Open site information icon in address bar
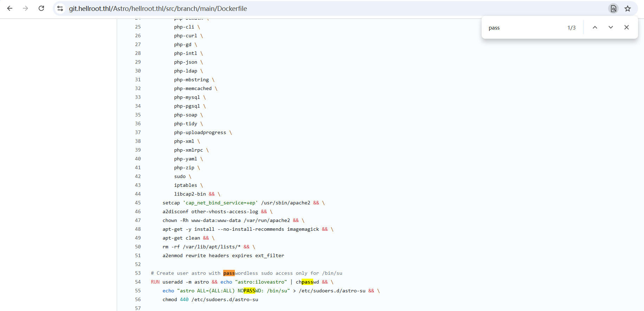The image size is (644, 311). [60, 8]
